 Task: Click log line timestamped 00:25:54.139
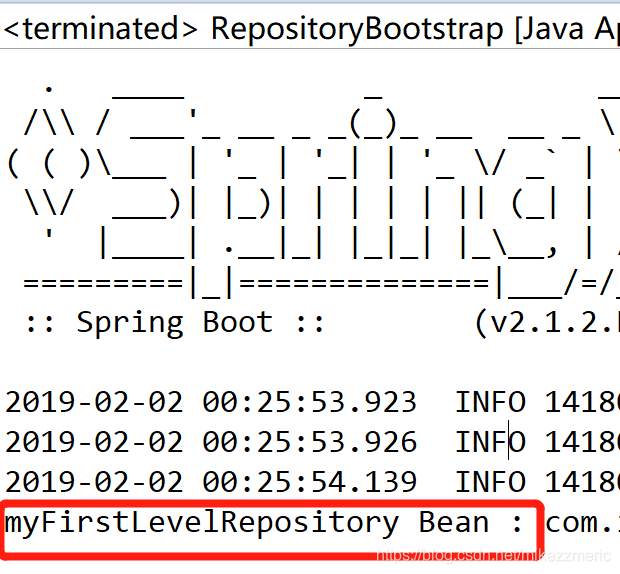pyautogui.click(x=312, y=482)
